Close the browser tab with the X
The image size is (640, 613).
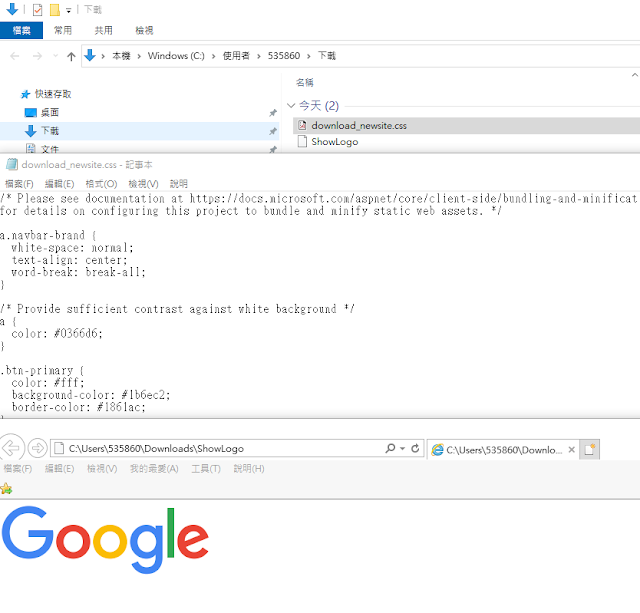pos(572,450)
